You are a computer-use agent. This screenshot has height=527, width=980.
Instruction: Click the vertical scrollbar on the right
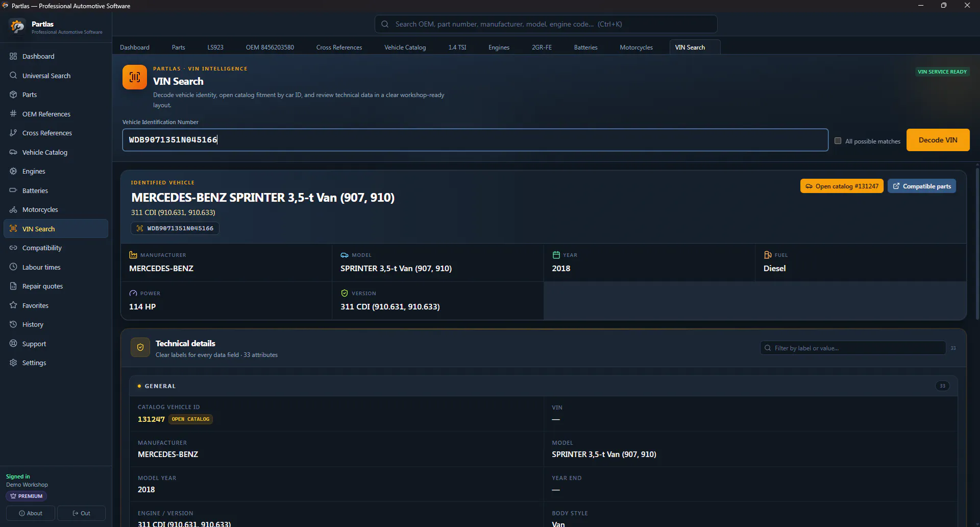coord(977,244)
